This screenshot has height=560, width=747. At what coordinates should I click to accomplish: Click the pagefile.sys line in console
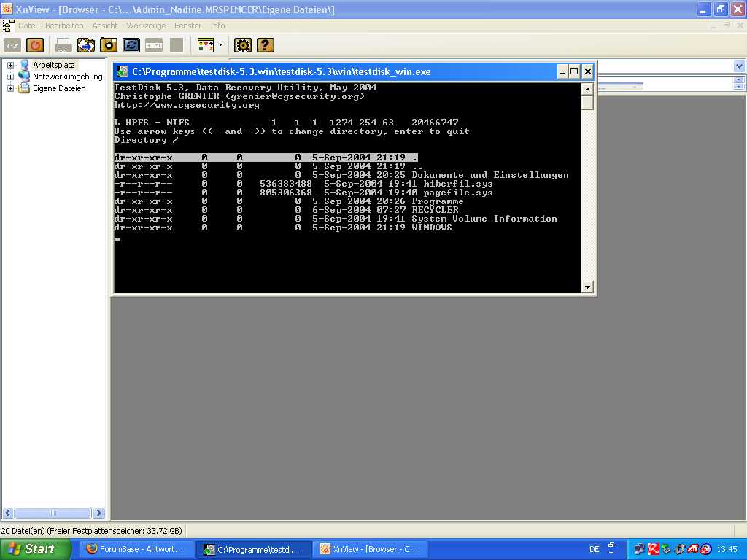click(x=303, y=192)
